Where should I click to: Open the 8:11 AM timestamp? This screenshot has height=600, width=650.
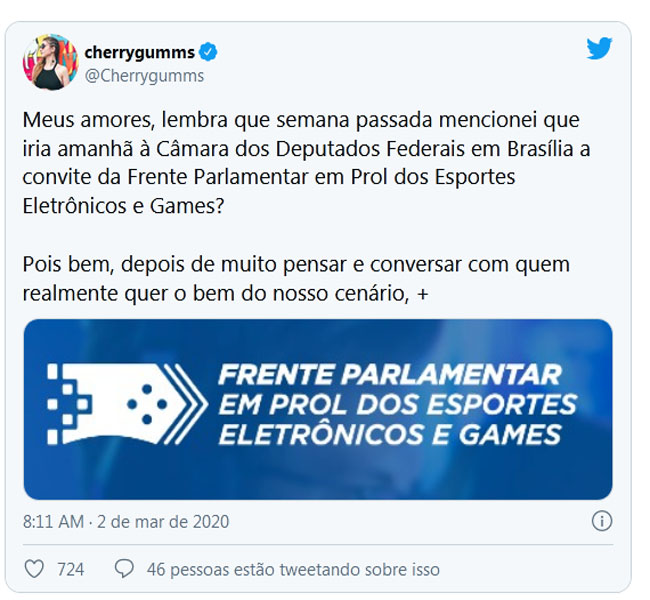click(53, 522)
